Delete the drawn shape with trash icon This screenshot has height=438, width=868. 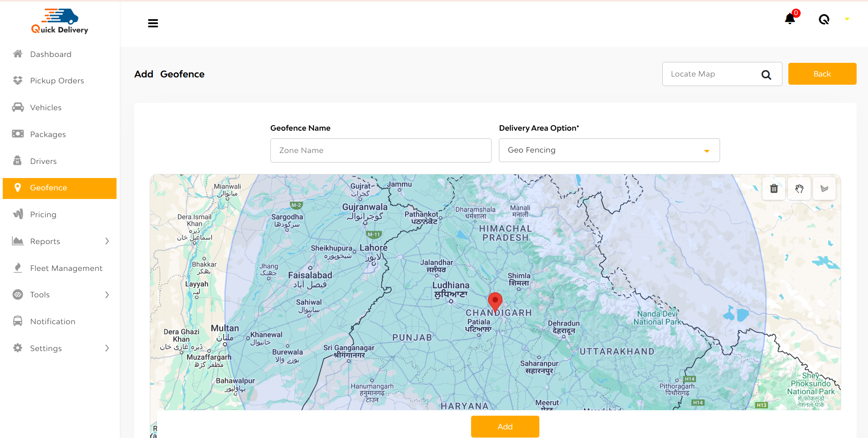(x=774, y=188)
